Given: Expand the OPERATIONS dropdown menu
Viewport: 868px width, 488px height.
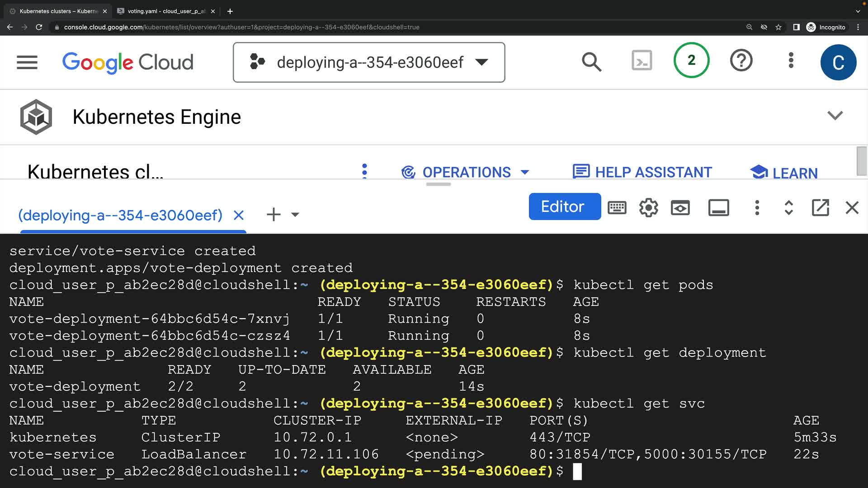Looking at the screenshot, I should tap(466, 172).
